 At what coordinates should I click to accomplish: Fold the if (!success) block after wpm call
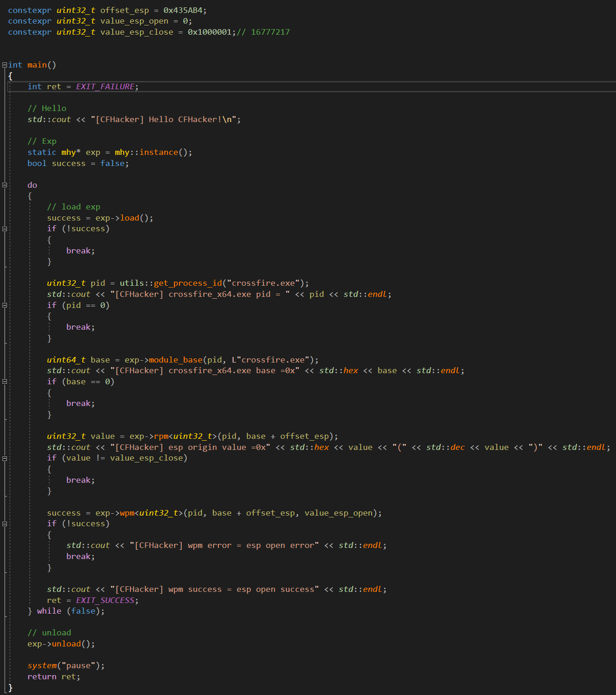pyautogui.click(x=5, y=524)
